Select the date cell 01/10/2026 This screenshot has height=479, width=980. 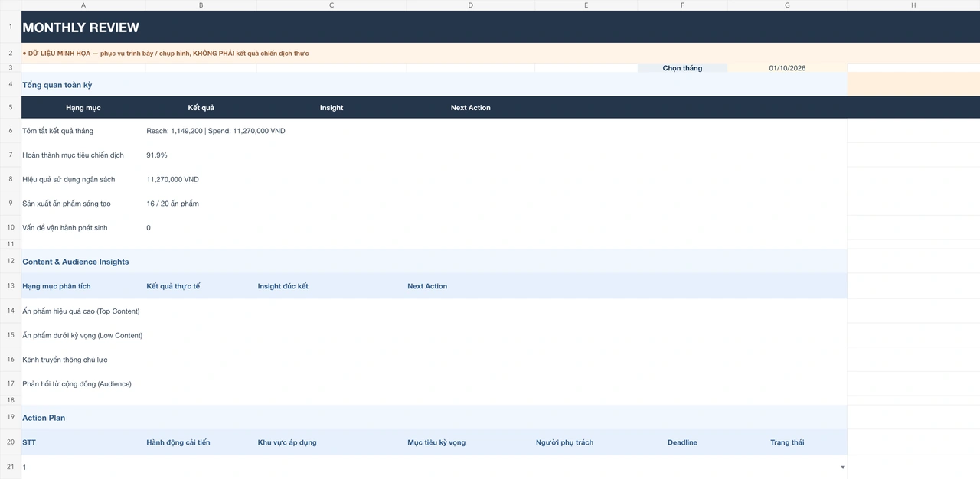pos(787,68)
